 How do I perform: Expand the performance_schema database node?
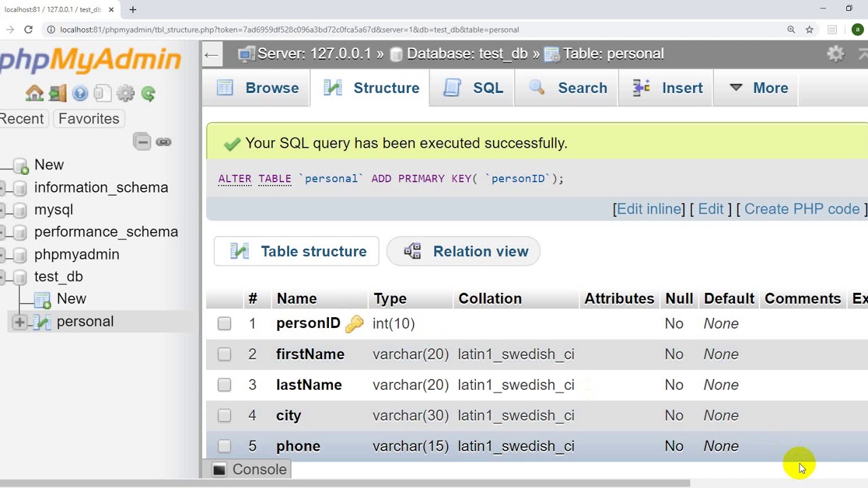click(3, 232)
